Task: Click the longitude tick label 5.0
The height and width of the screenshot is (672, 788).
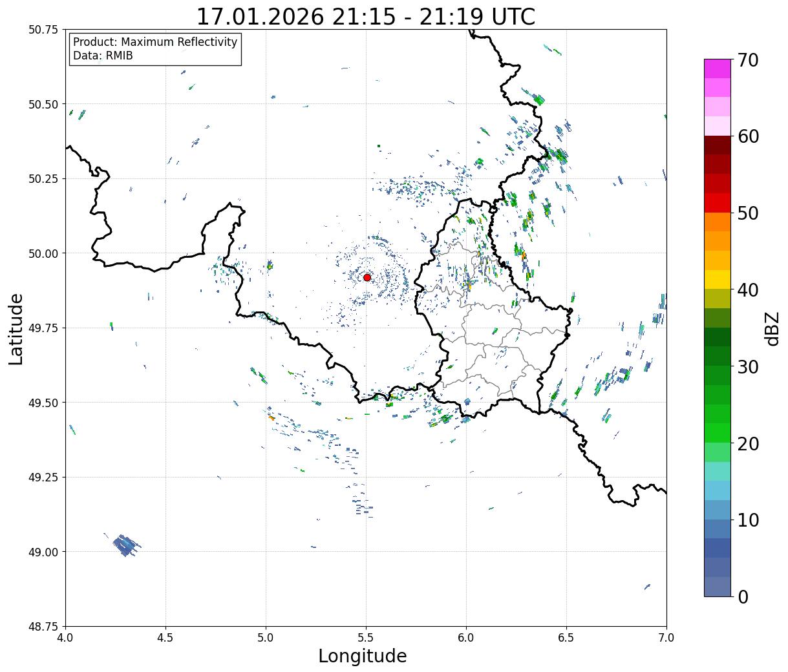Action: click(266, 638)
